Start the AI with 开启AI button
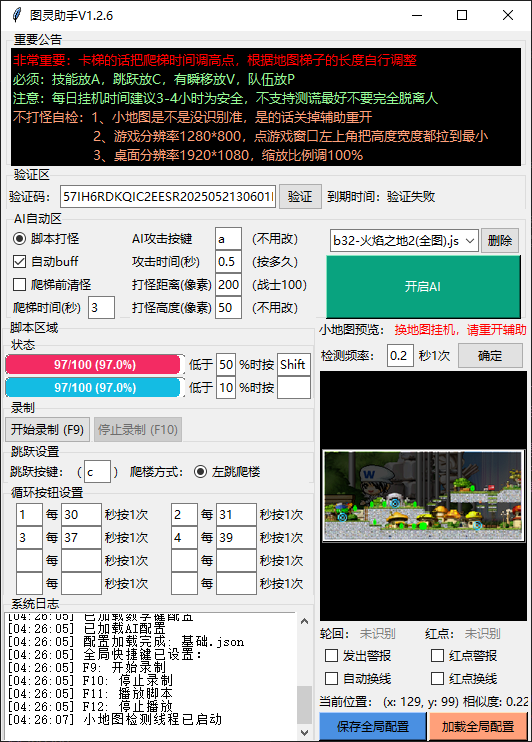This screenshot has height=742, width=532. (423, 286)
